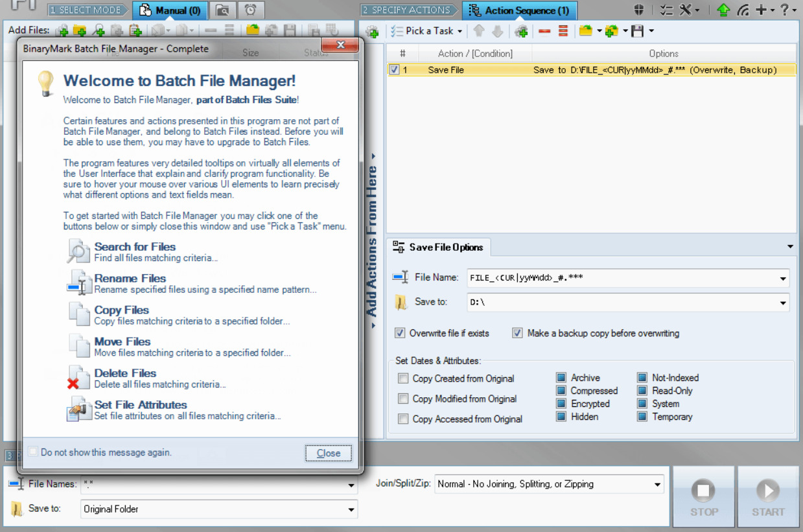803x532 pixels.
Task: Open the help question mark menu
Action: (787, 10)
